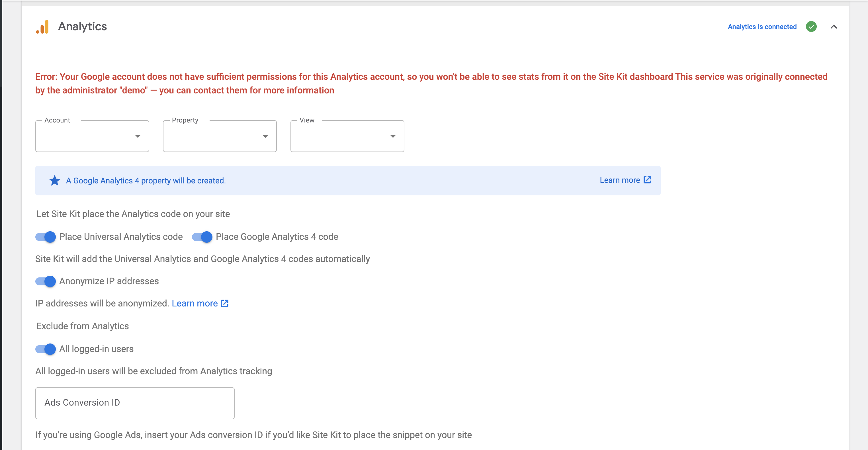Open the Account dropdown
Viewport: 868px width, 450px height.
[x=92, y=136]
